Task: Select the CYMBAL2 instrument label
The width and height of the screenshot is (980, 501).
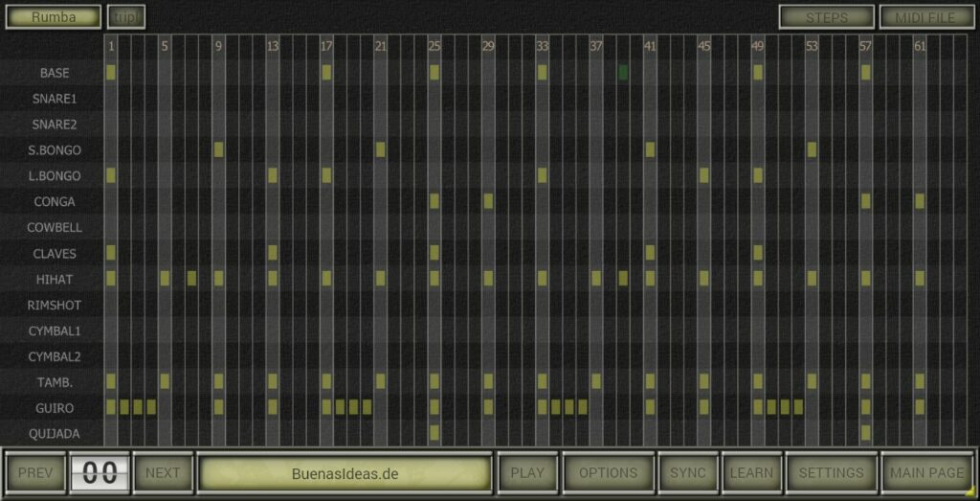Action: pyautogui.click(x=55, y=357)
